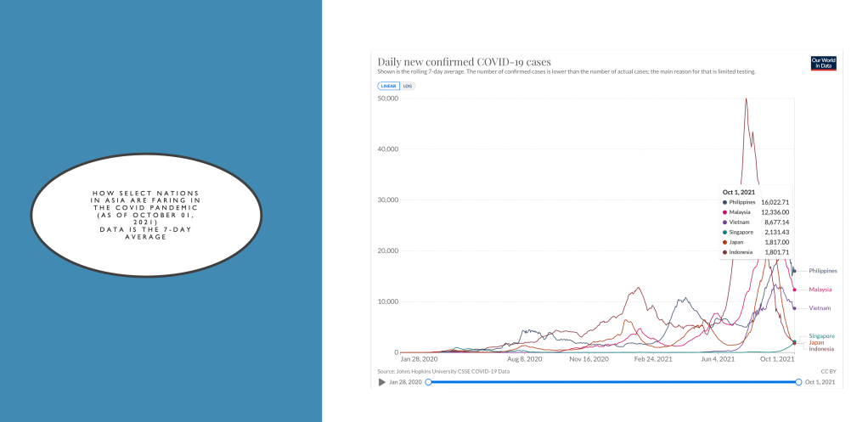Select the Singapore line label
The image size is (868, 422).
(821, 336)
